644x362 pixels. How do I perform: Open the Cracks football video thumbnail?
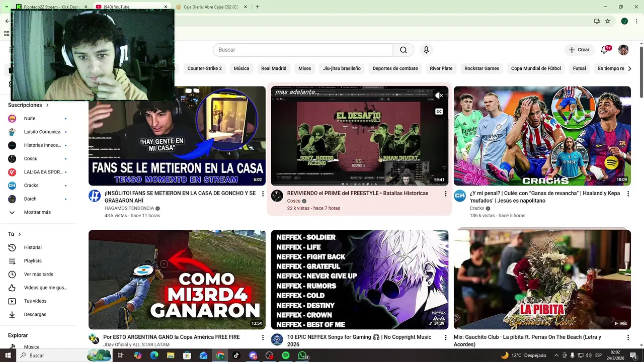542,136
